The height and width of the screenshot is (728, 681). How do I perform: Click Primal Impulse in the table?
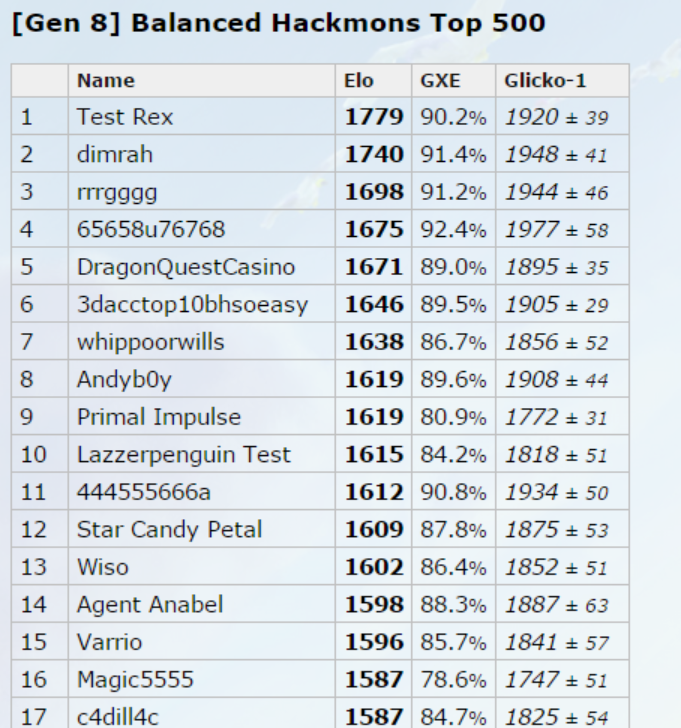click(159, 417)
